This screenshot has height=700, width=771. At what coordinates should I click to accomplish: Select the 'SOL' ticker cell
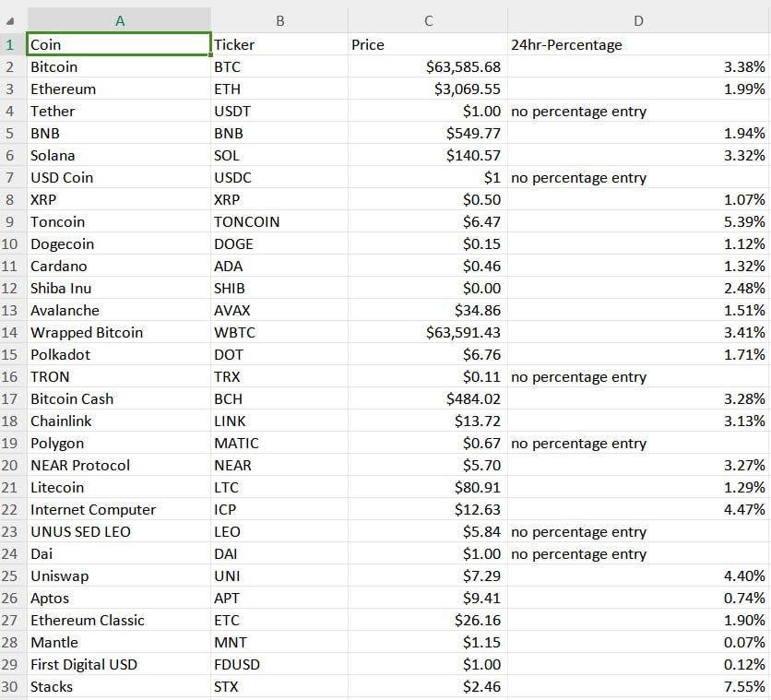click(x=279, y=155)
